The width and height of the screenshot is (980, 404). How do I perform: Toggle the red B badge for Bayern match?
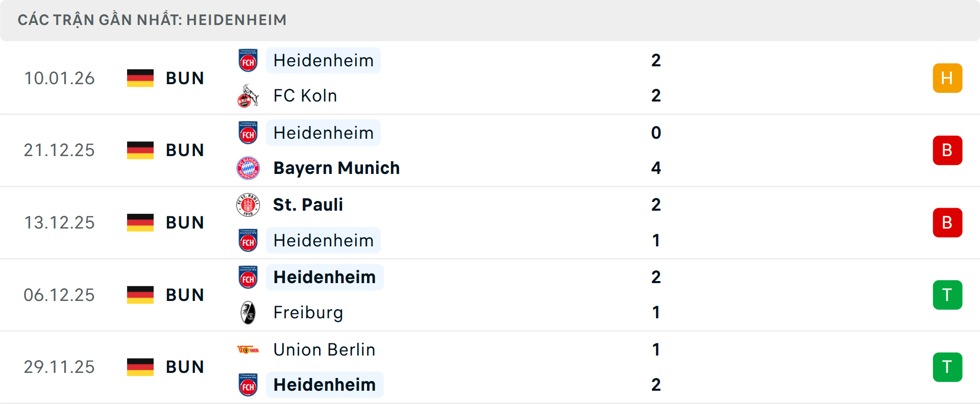947,150
